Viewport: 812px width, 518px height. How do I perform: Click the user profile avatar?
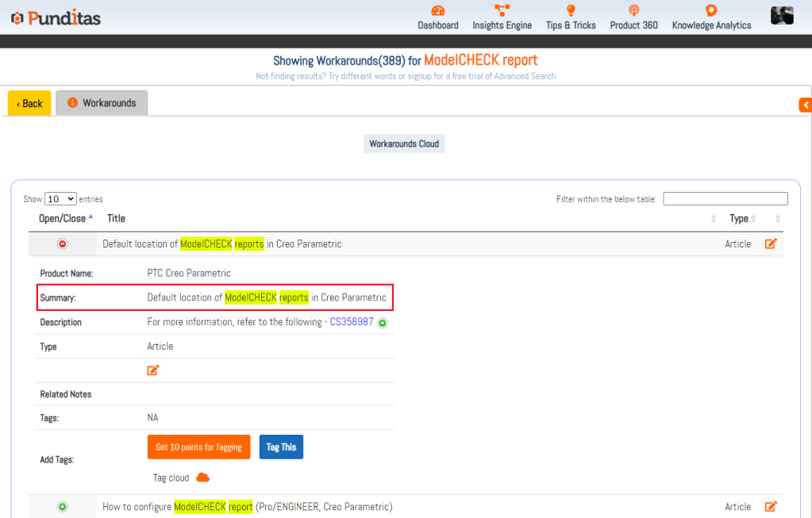pyautogui.click(x=782, y=15)
